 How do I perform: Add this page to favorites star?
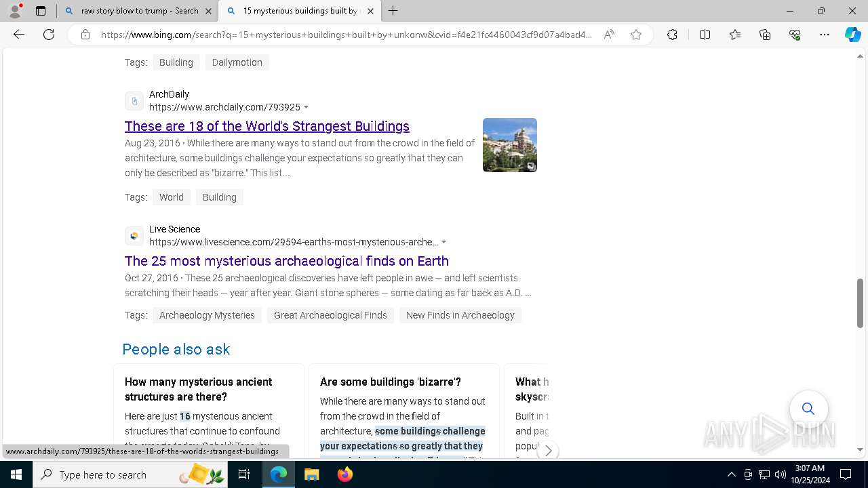pos(636,35)
